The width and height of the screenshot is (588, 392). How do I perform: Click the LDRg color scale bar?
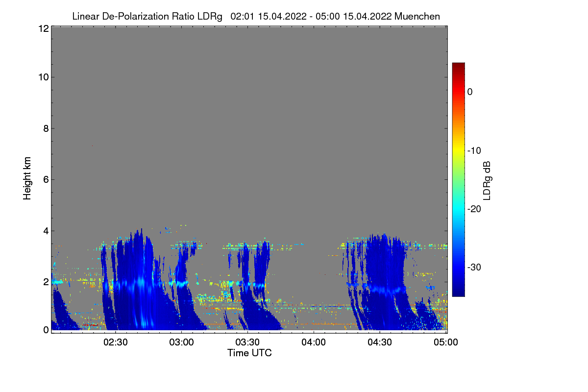click(458, 179)
